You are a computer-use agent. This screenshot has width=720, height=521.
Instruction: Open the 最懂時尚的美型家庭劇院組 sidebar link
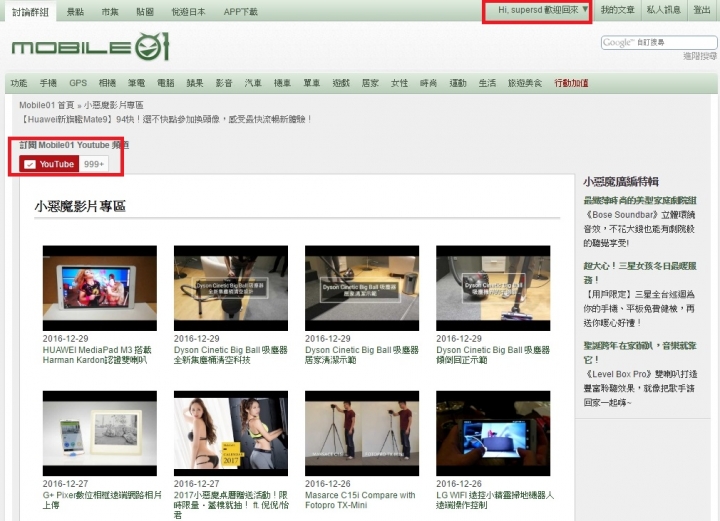pos(640,200)
